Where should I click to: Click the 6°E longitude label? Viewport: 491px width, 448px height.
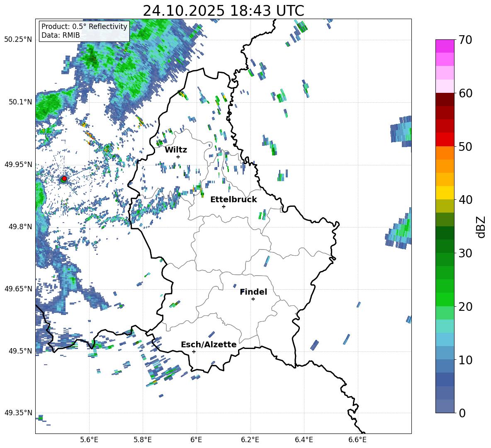coord(196,440)
